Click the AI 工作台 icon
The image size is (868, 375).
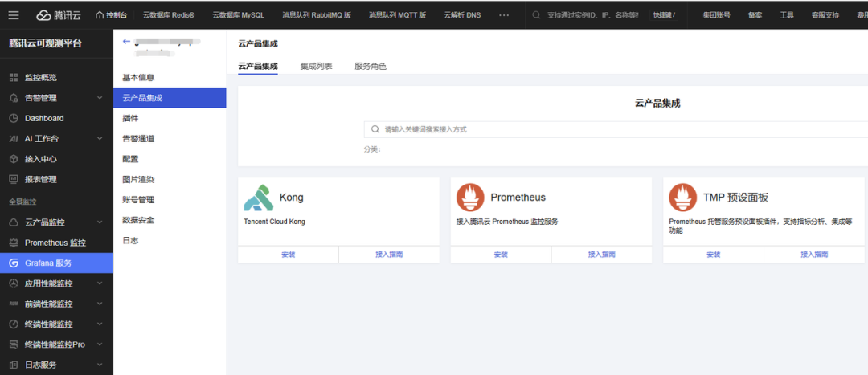point(14,139)
